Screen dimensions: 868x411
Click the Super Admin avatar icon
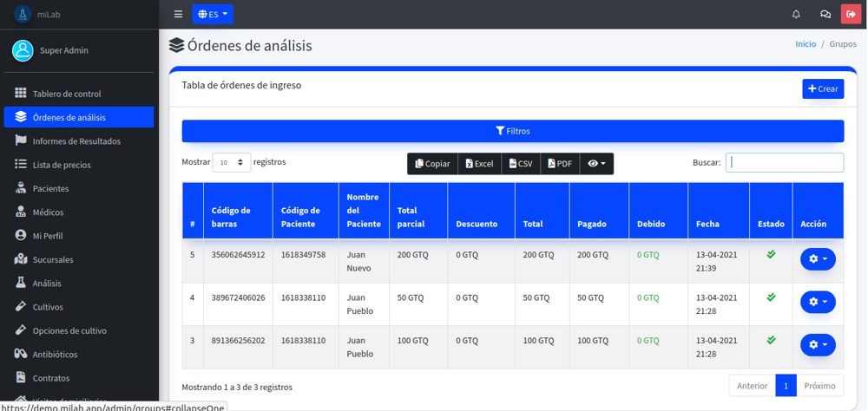pos(23,50)
